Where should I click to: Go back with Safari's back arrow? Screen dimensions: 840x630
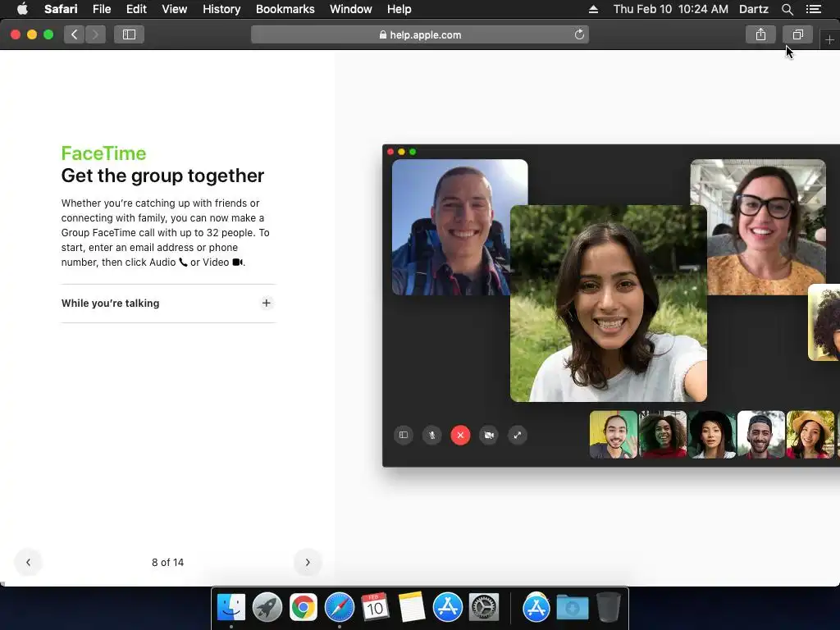(74, 34)
